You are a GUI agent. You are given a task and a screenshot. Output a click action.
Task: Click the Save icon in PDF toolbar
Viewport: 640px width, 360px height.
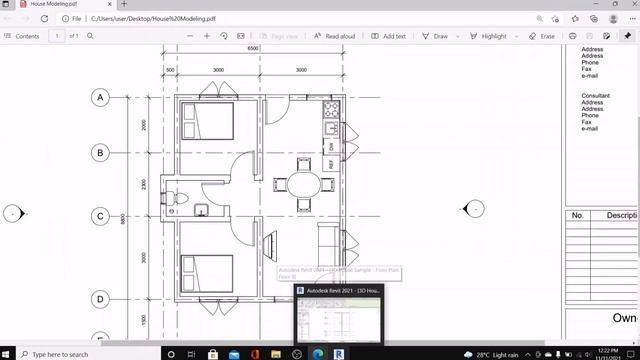(x=589, y=36)
